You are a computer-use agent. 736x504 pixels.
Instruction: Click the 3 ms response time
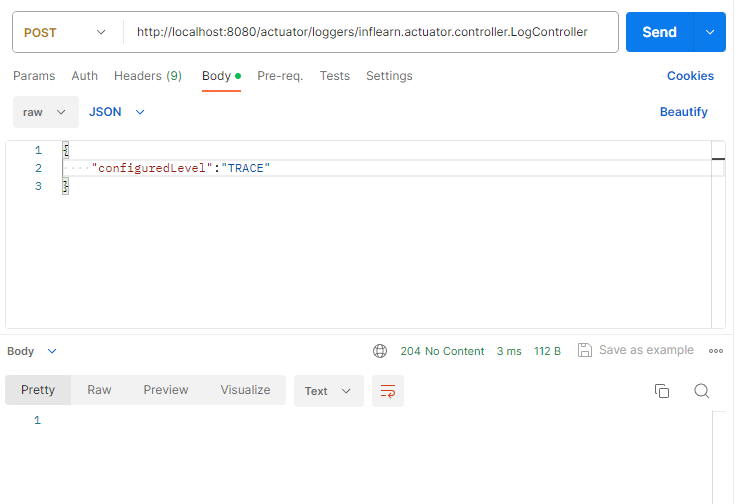pyautogui.click(x=509, y=351)
